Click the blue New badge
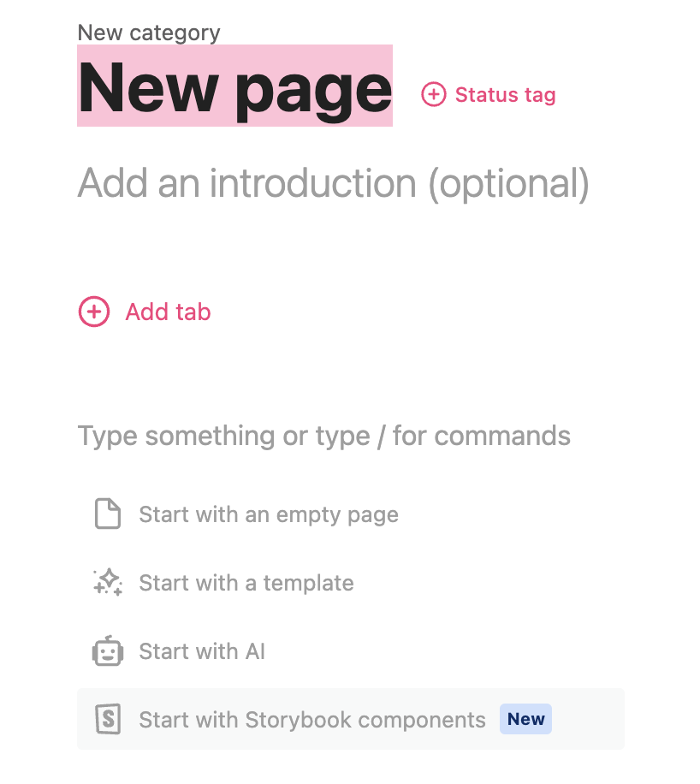 525,719
